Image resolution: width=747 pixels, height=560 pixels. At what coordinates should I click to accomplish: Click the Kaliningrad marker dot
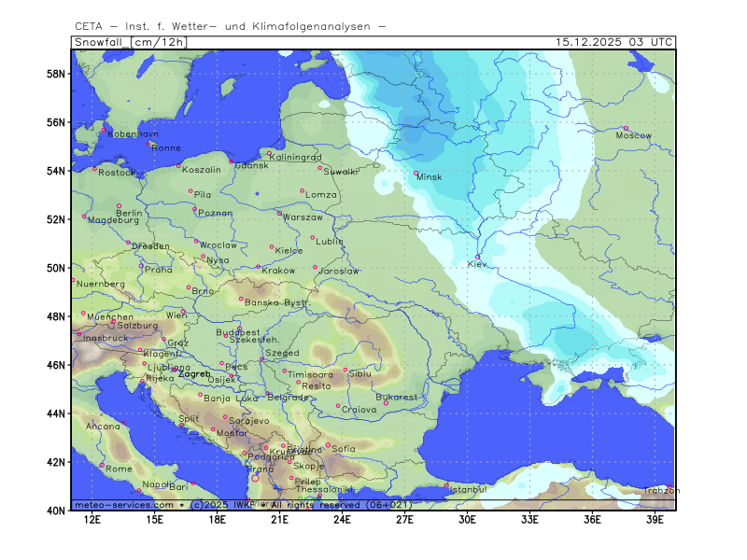[269, 154]
